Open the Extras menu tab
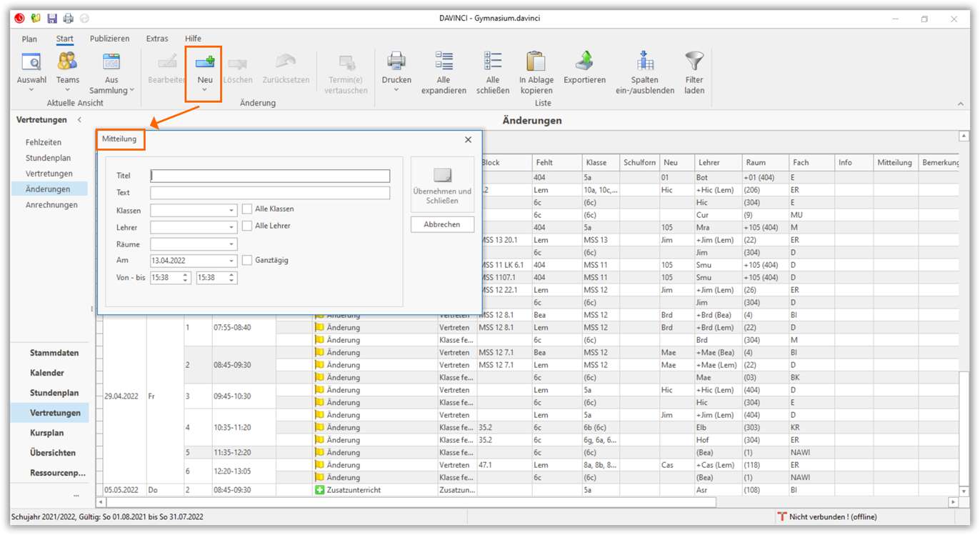Viewport: 980px width, 535px height. [x=157, y=39]
